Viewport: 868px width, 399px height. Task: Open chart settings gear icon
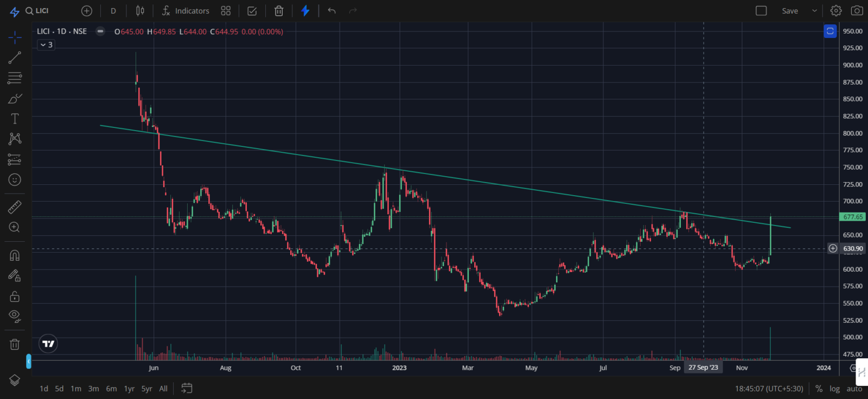pyautogui.click(x=836, y=11)
